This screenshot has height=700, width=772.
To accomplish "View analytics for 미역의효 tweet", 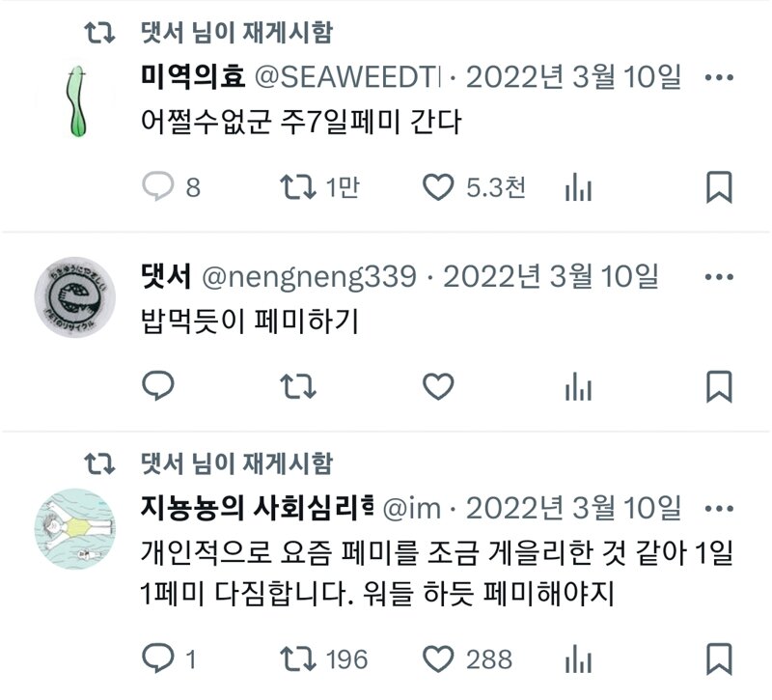I will (578, 187).
